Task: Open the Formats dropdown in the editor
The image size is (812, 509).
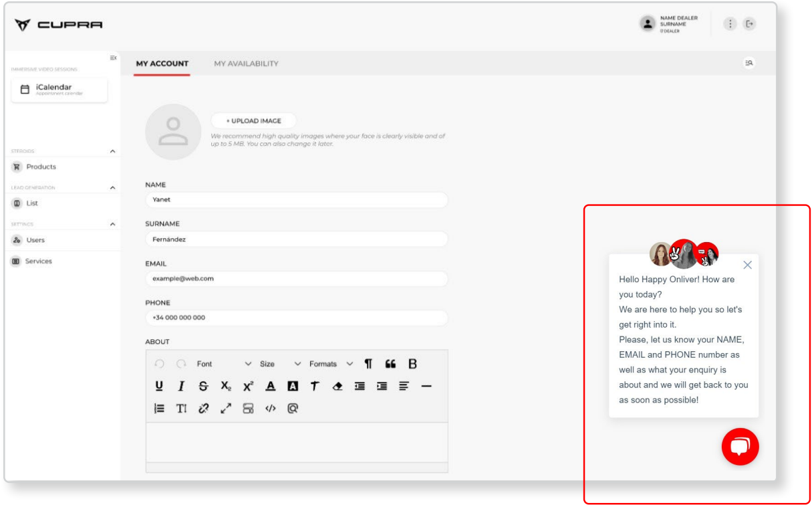Action: 331,364
